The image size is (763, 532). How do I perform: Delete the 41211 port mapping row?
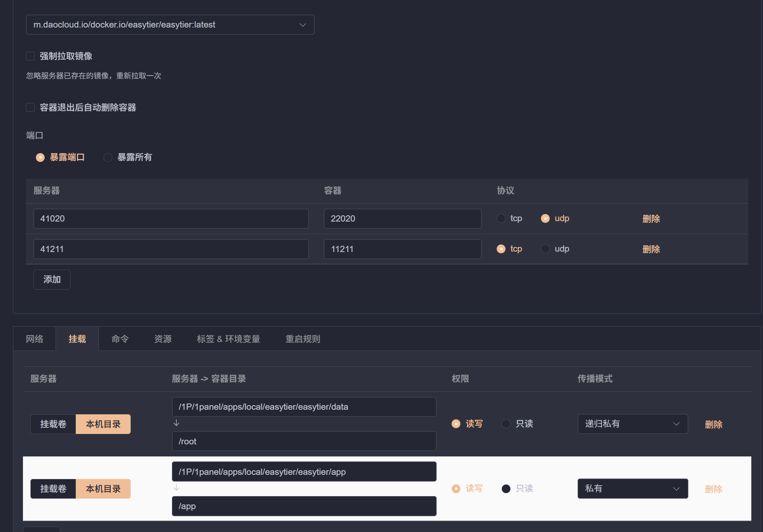[651, 249]
